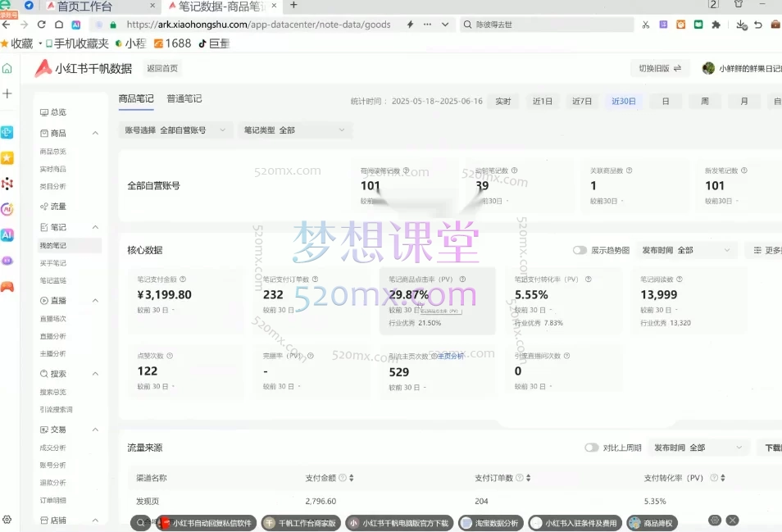Click help icon beside 点赞次数
Screen dimensions: 782x532
click(170, 356)
